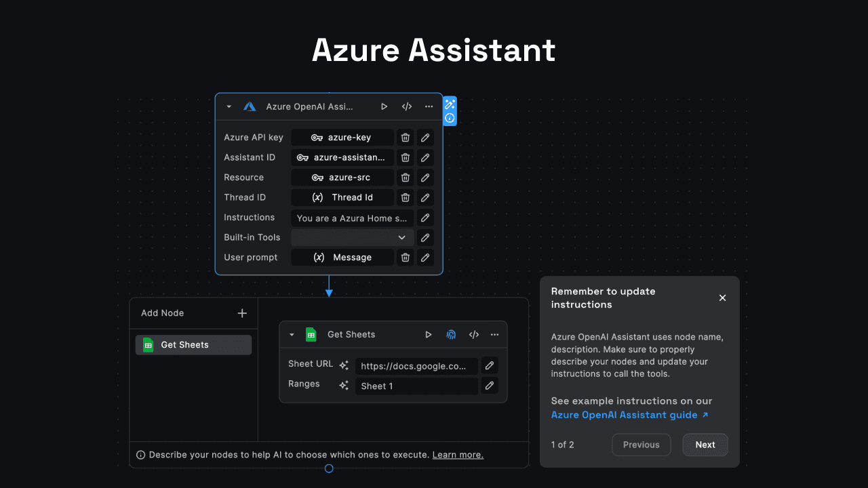Collapse the Azure OpenAI Assistant node
Image resolution: width=868 pixels, height=488 pixels.
coord(228,106)
